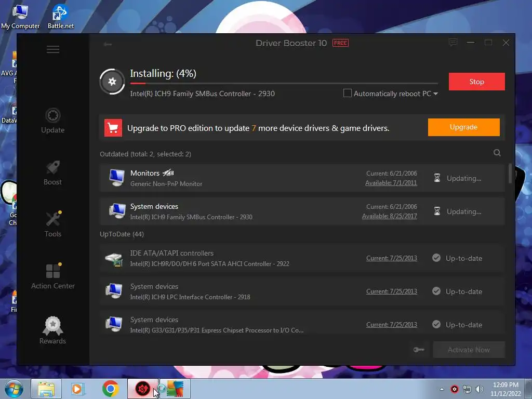Open the Rewards section
532x399 pixels.
[52, 330]
